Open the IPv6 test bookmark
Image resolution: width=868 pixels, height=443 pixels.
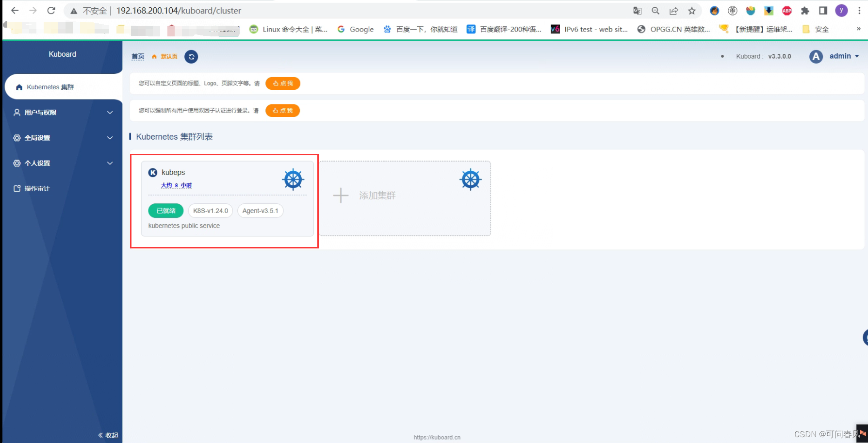coord(590,29)
